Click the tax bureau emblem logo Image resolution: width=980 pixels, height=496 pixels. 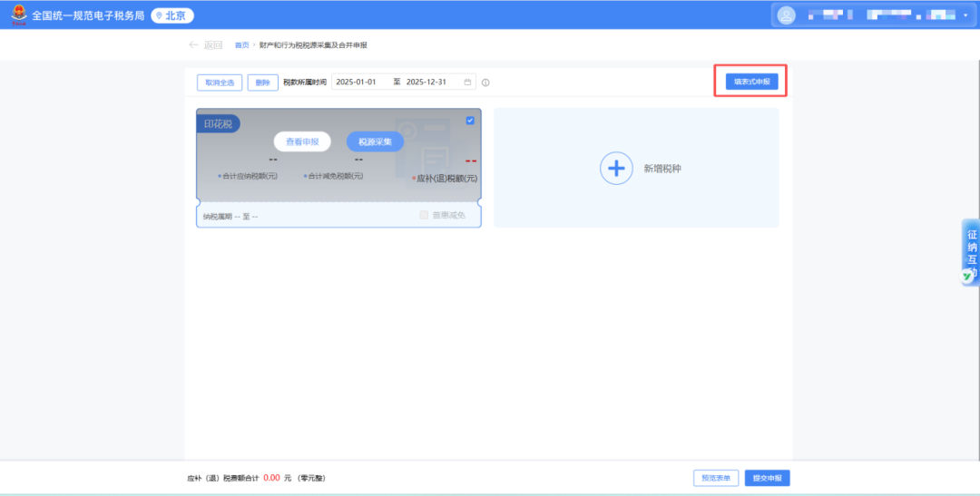click(x=19, y=15)
